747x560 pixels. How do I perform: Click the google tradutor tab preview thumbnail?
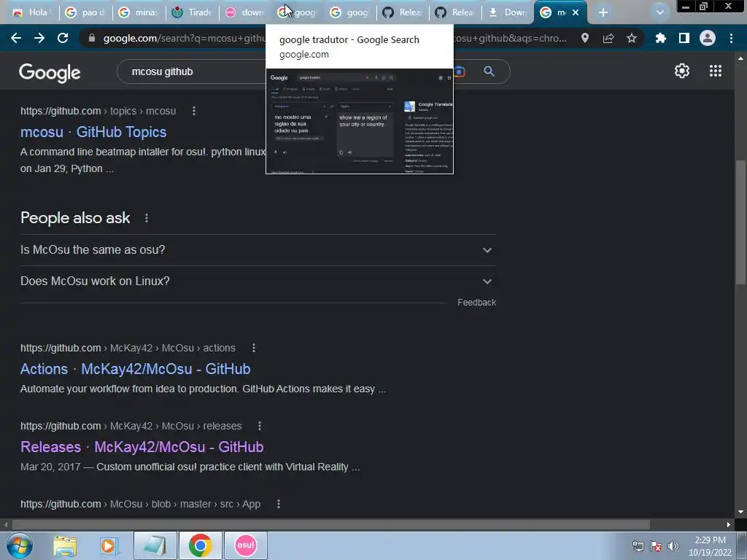pos(360,122)
